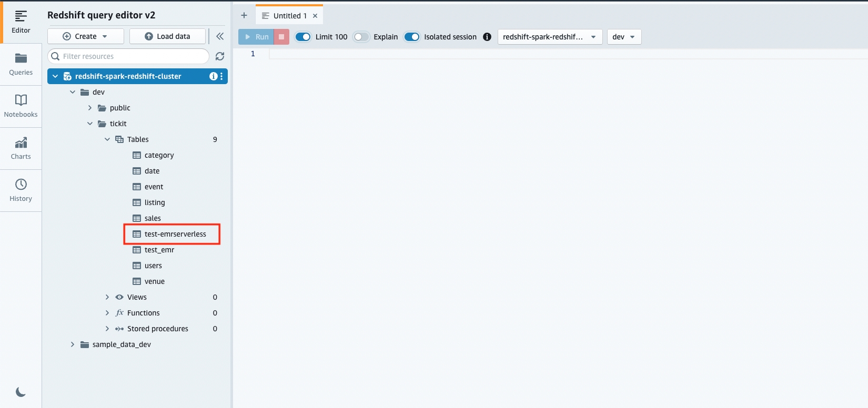This screenshot has width=868, height=408.
Task: Collapse the redshift-spark-redshift-cluster node
Action: tap(55, 76)
